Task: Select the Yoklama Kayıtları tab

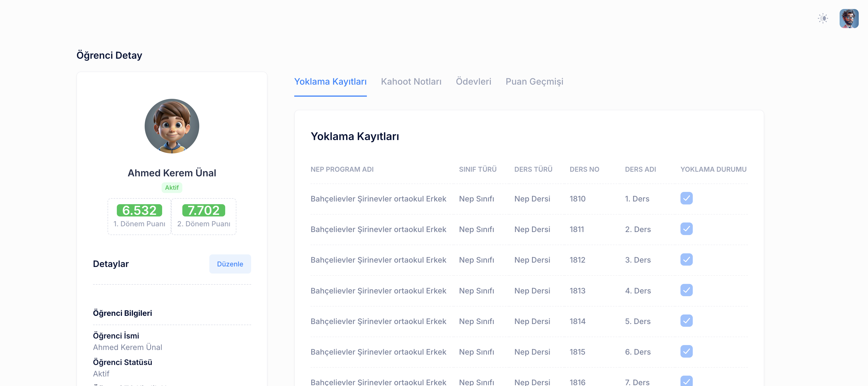Action: 330,82
